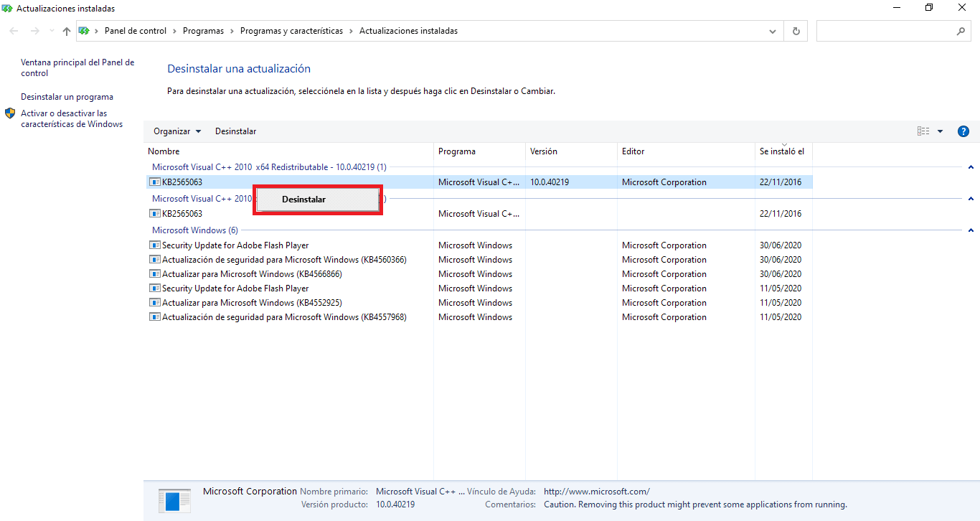Click the forward navigation arrow
980x521 pixels.
(34, 32)
